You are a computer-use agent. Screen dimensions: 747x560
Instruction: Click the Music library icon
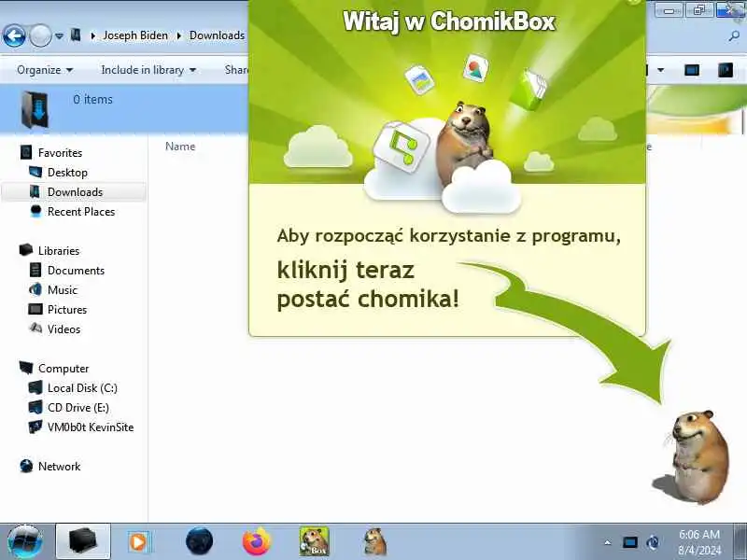tap(35, 289)
